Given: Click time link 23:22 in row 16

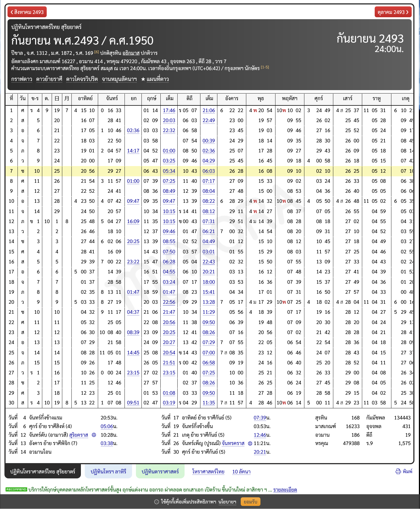Looking at the screenshot, I should (x=133, y=262).
